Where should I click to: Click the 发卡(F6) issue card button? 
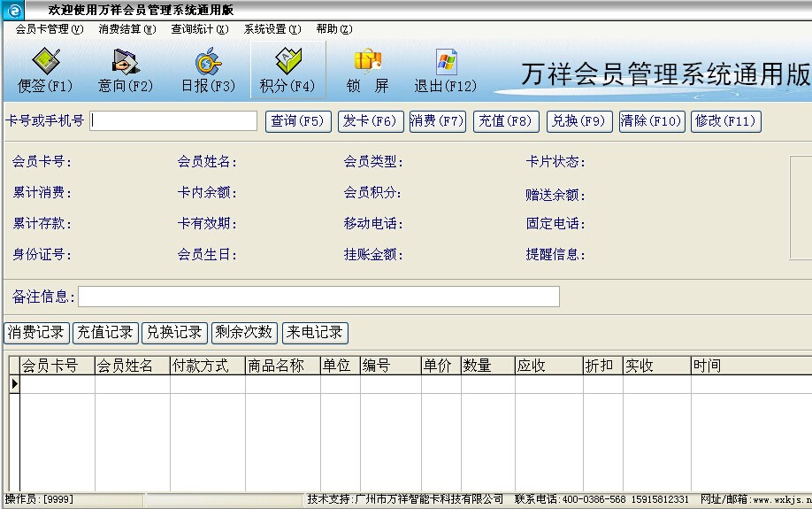371,121
